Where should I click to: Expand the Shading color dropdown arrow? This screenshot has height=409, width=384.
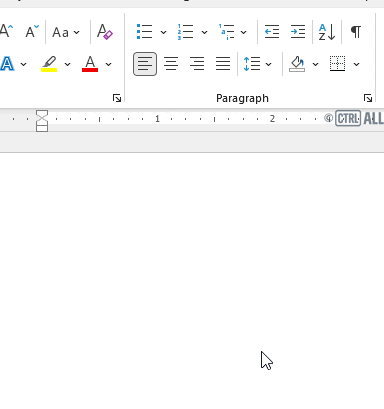click(315, 64)
